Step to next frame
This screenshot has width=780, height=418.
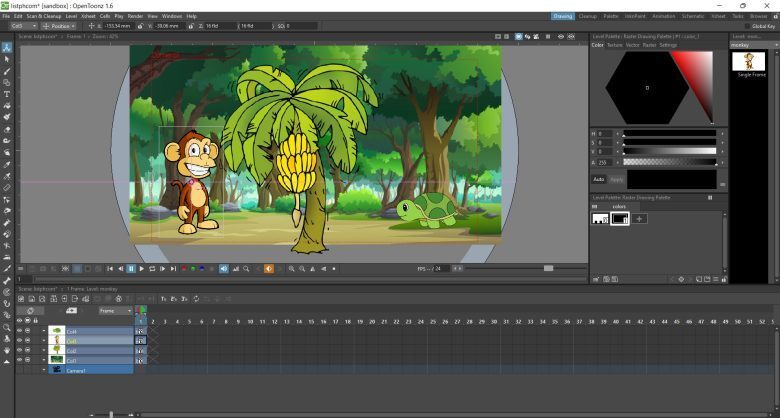163,269
